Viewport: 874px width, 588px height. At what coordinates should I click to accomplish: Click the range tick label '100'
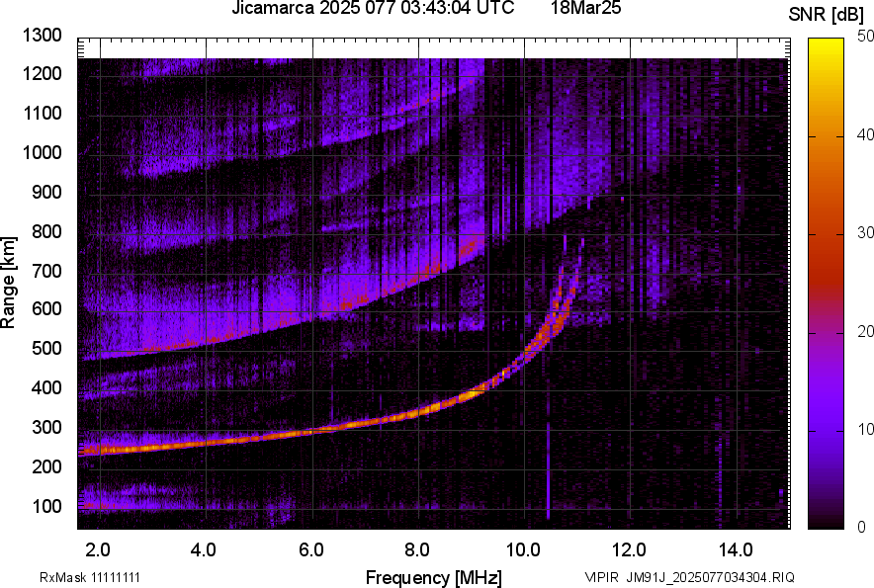pos(46,506)
